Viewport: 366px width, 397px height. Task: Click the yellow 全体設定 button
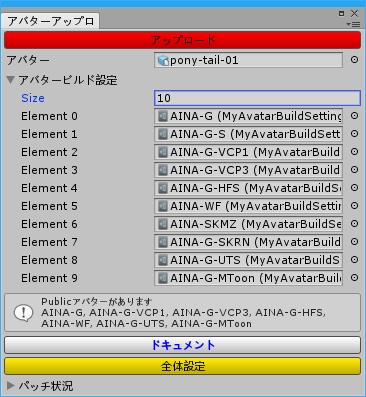[x=183, y=366]
